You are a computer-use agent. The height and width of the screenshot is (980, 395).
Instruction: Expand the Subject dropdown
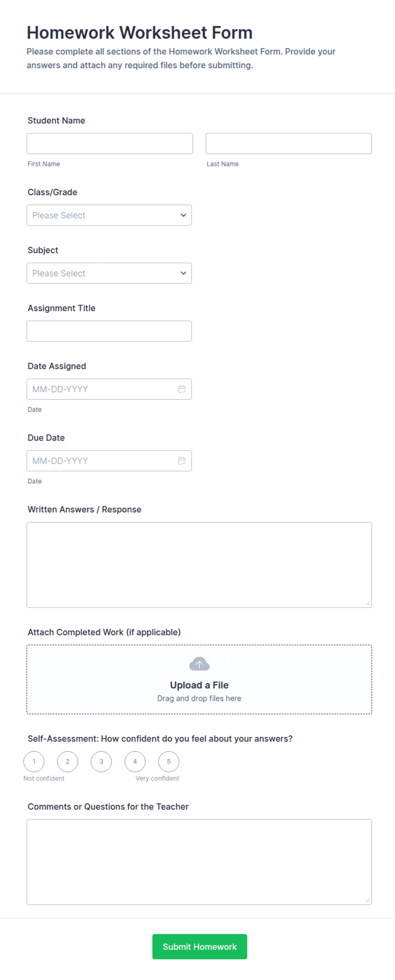[109, 273]
